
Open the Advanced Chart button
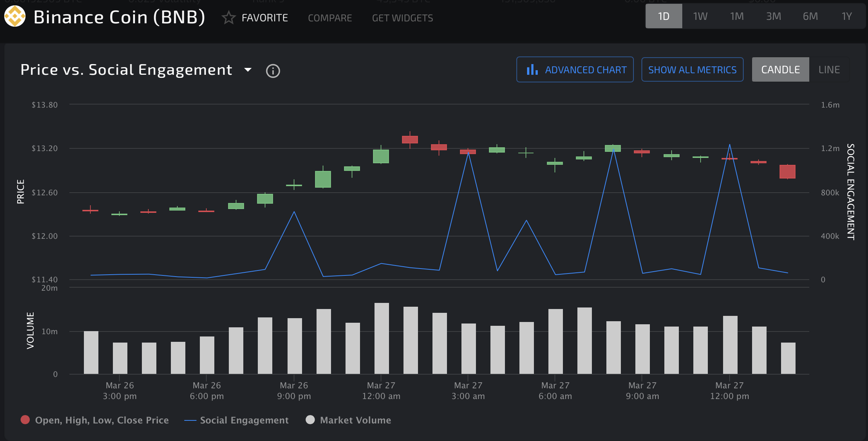point(575,69)
